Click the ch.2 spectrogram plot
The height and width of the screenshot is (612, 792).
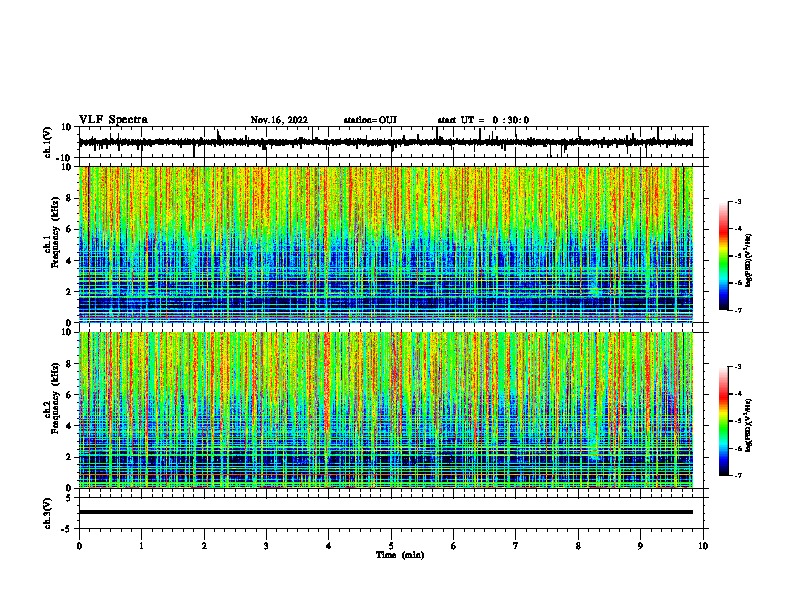tap(385, 410)
